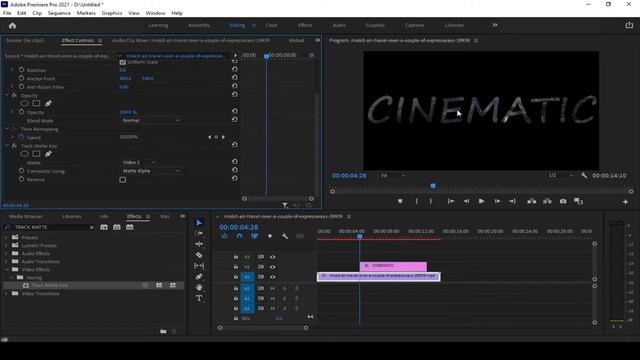Click New Custom Bin folder icon in Effects
The image size is (640, 360).
tap(163, 331)
